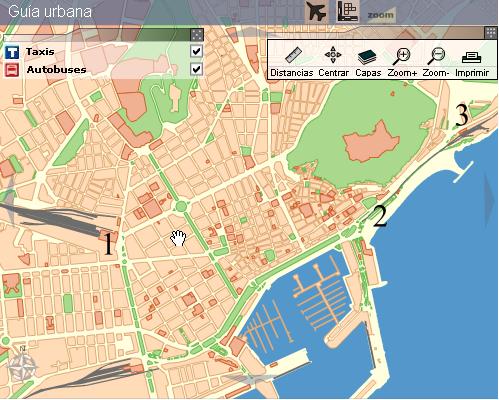Open the buildings grid icon in header
This screenshot has height=400, width=499.
[348, 11]
